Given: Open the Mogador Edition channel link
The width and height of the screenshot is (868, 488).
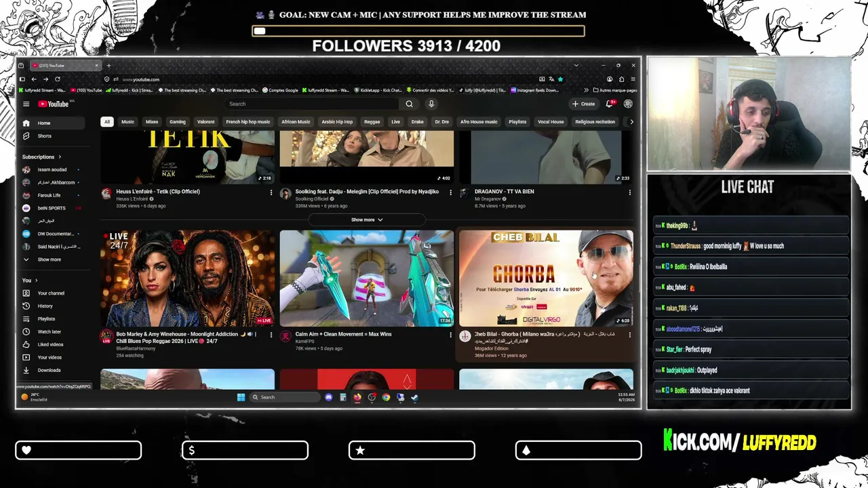Looking at the screenshot, I should [491, 348].
